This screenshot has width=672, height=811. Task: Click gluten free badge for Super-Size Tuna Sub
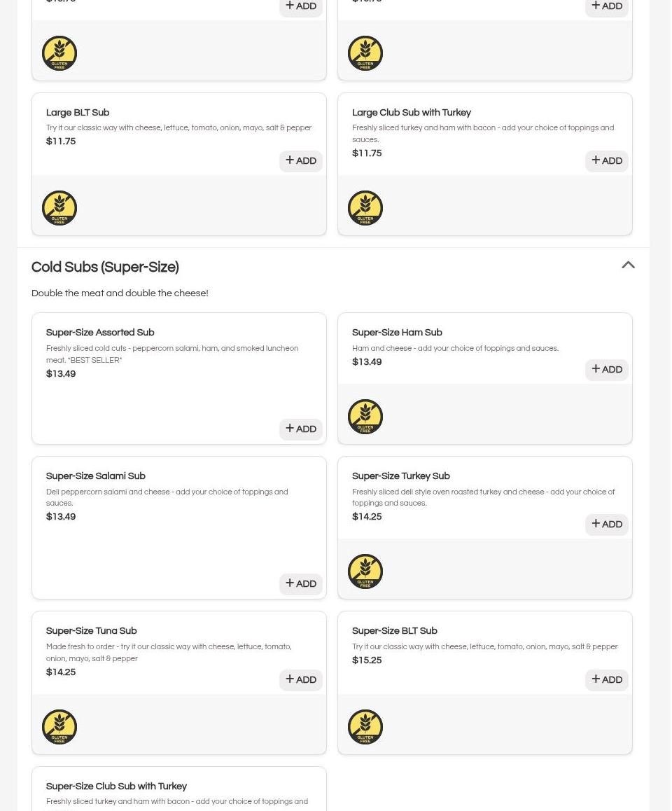point(59,727)
